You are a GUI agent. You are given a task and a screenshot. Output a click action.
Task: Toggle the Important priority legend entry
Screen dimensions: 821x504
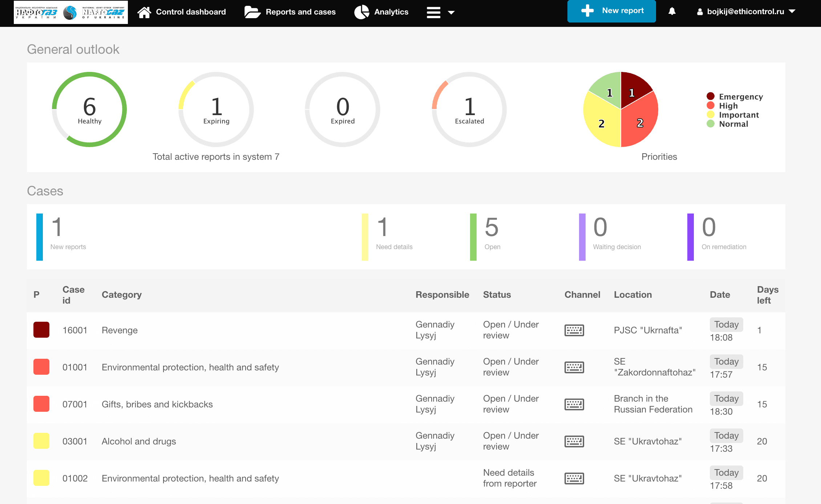(x=739, y=115)
